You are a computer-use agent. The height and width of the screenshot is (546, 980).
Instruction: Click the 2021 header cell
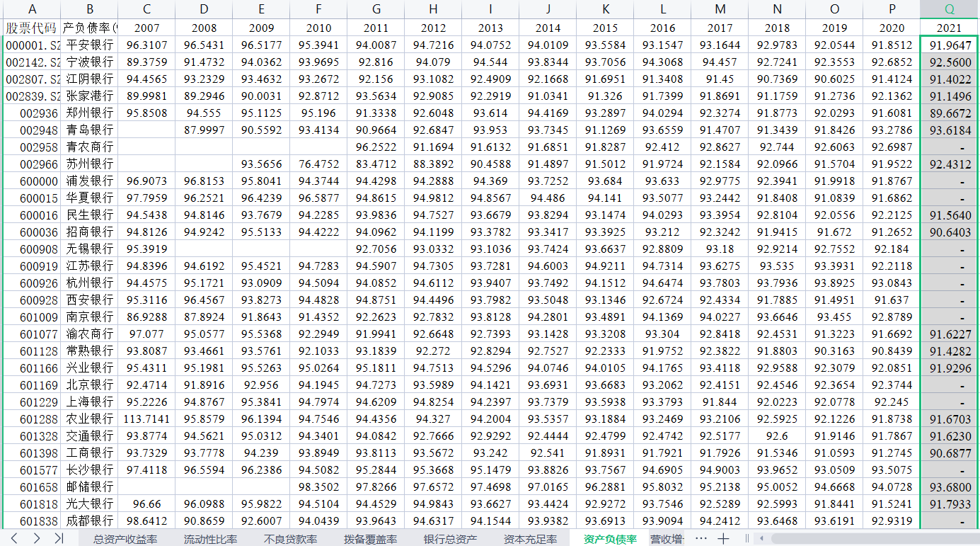[x=949, y=28]
